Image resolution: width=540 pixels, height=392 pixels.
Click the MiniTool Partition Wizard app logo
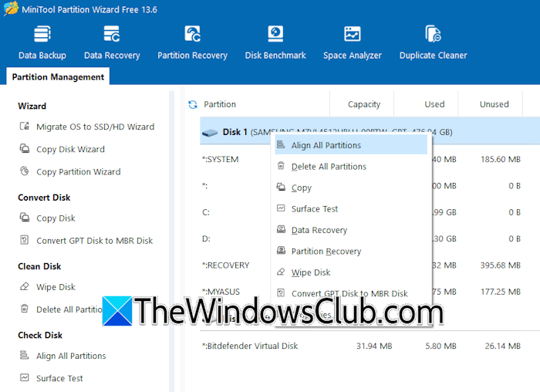pyautogui.click(x=11, y=8)
